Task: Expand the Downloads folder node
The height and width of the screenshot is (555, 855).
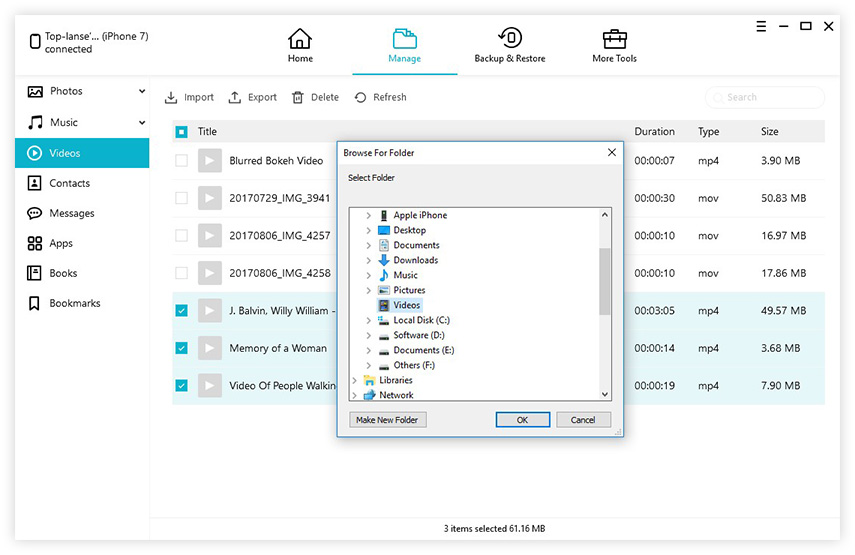Action: [368, 260]
